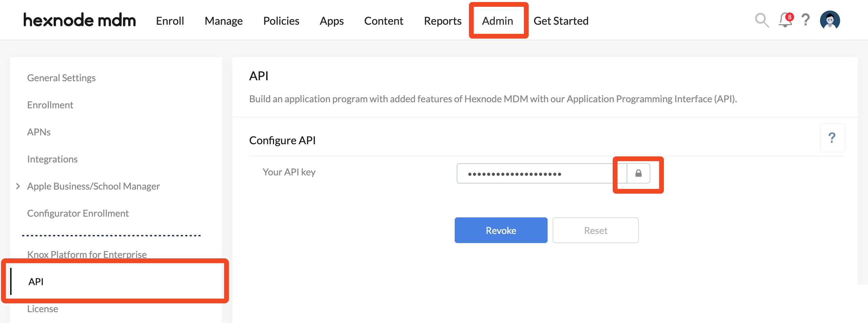Open General Settings in sidebar
868x323 pixels.
(x=61, y=78)
